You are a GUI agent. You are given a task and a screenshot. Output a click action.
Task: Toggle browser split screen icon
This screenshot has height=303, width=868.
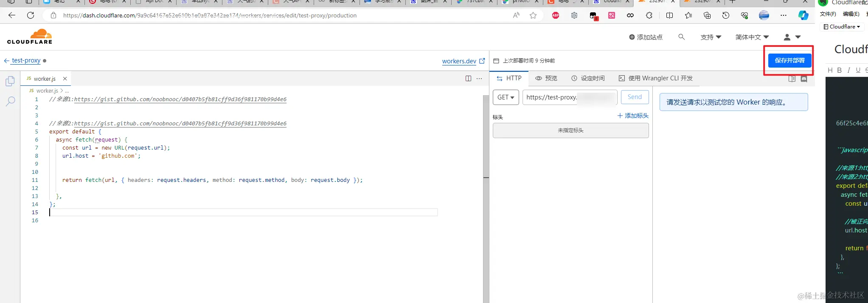(669, 15)
